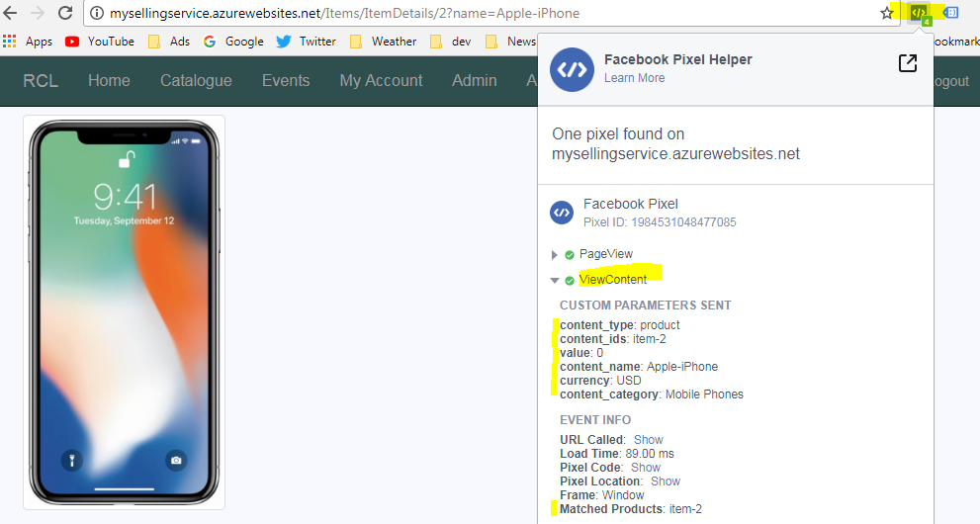Click the 'One pixel found on' message
Image resolution: width=980 pixels, height=524 pixels.
click(618, 134)
